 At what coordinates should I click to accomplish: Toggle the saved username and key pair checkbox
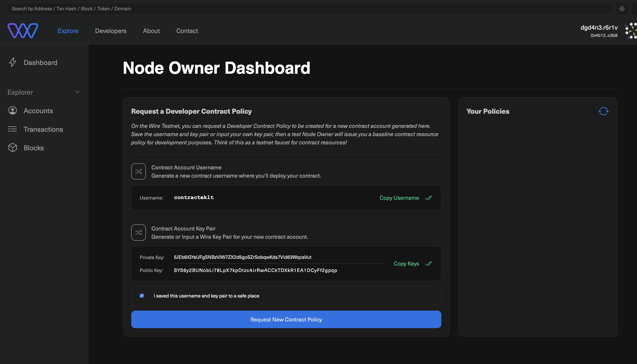pos(142,296)
